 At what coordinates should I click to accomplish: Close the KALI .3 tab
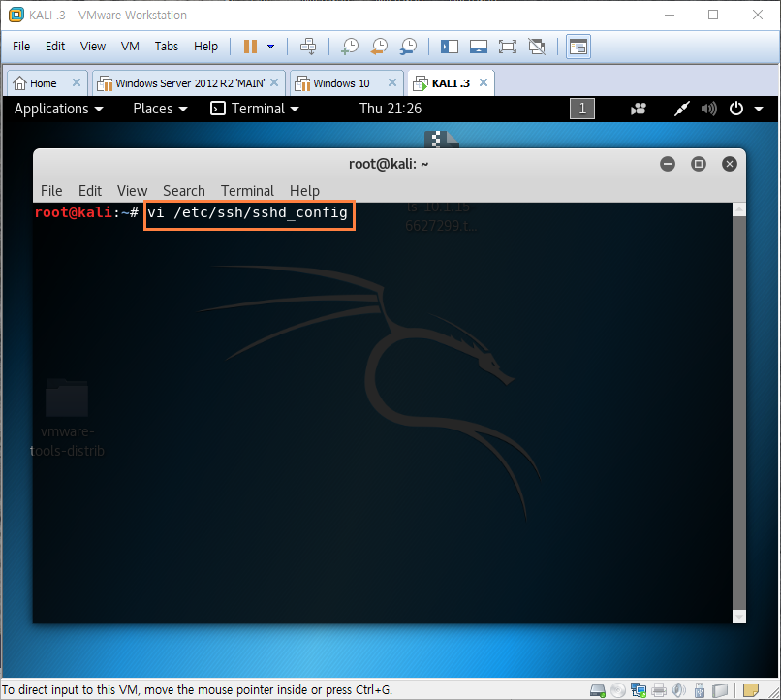click(x=484, y=82)
